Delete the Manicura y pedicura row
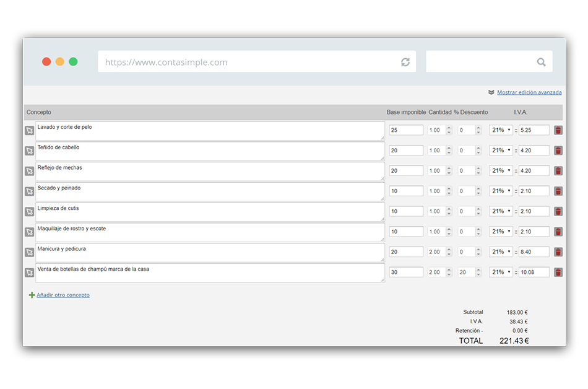Viewport: 588px width, 389px height. tap(558, 251)
